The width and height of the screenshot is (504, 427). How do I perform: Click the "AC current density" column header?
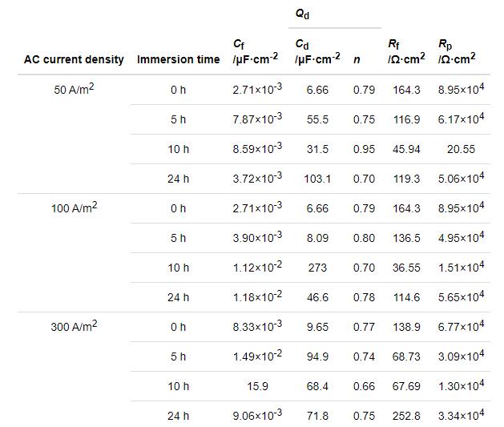74,59
